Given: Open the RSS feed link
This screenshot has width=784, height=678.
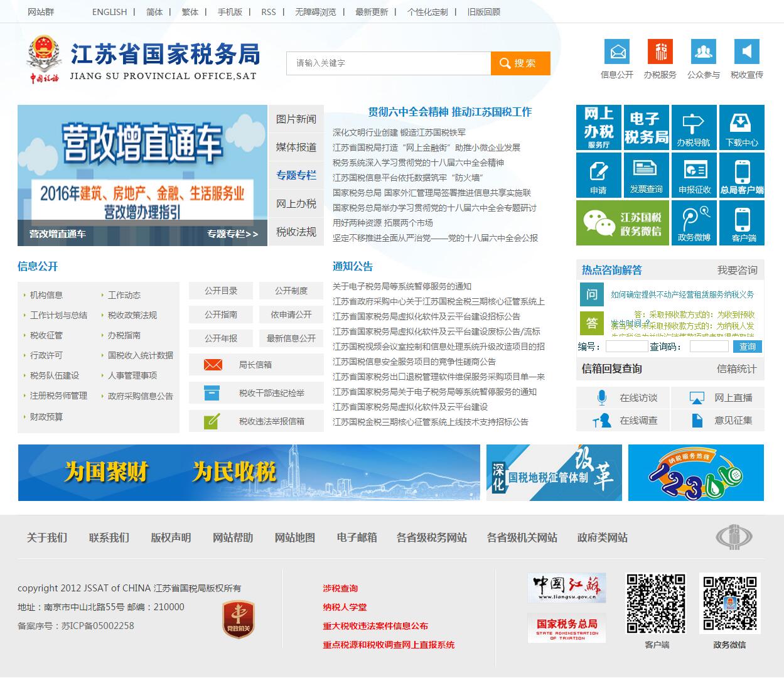Looking at the screenshot, I should (269, 12).
